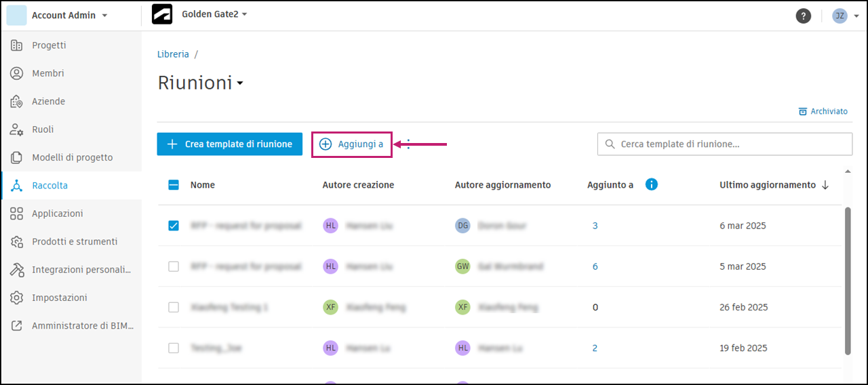Click the help question mark icon

click(x=803, y=16)
